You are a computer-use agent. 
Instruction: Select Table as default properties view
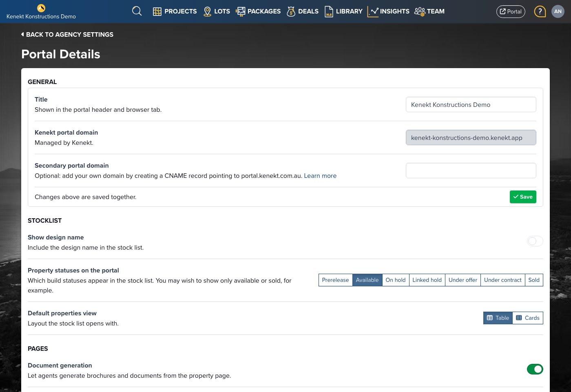coord(498,318)
